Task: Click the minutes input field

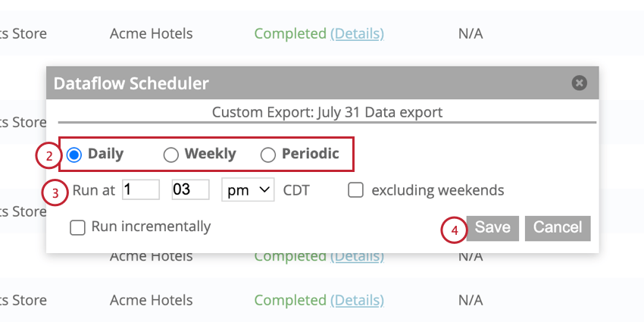Action: pos(190,190)
